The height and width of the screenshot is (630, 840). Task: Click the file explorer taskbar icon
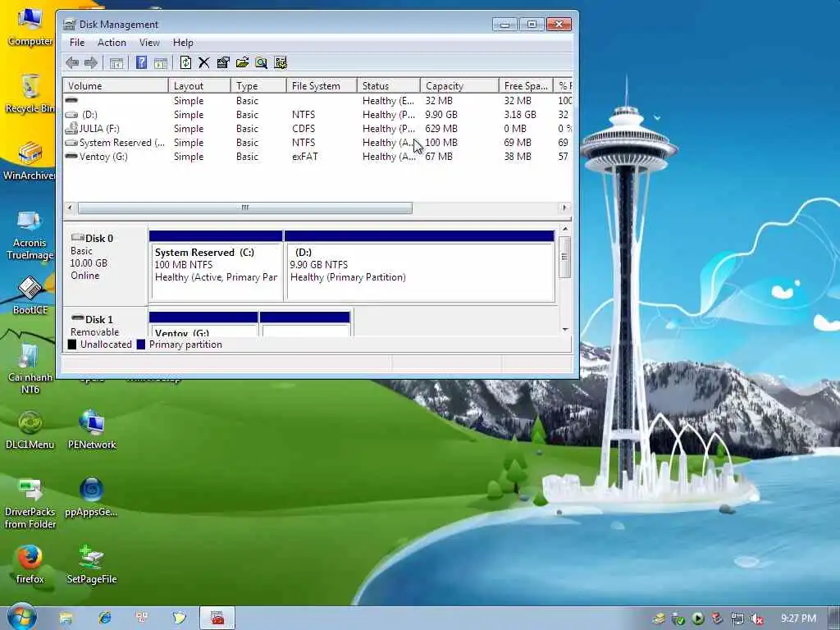tap(66, 619)
